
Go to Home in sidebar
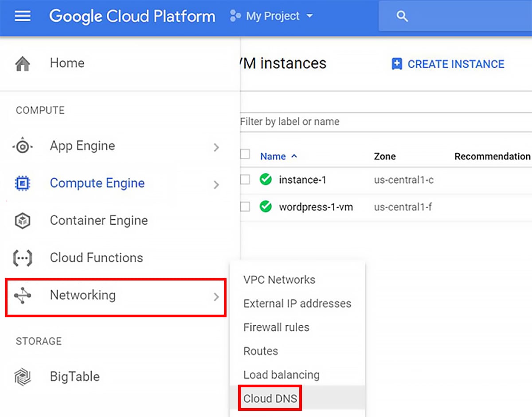pyautogui.click(x=67, y=63)
